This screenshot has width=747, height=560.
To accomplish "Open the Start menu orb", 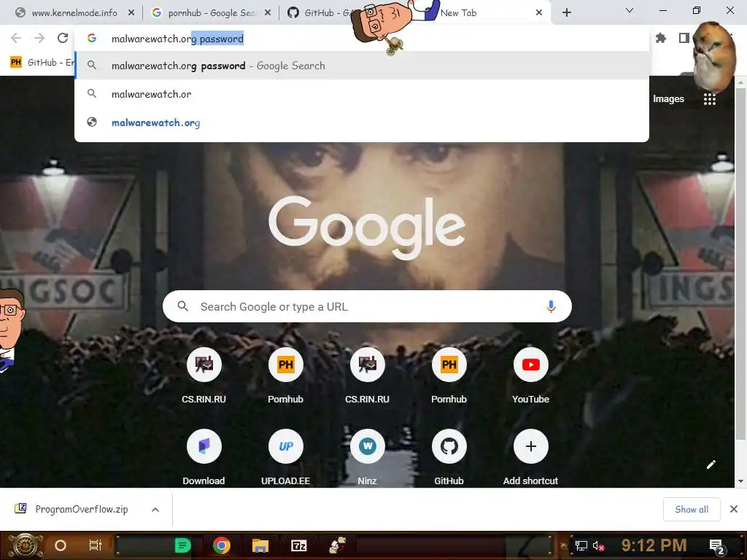I will click(25, 545).
